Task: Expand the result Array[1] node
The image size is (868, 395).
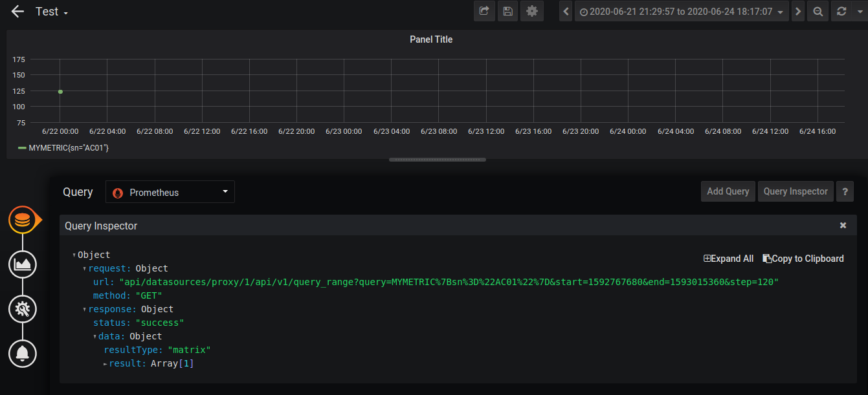Action: (x=106, y=364)
